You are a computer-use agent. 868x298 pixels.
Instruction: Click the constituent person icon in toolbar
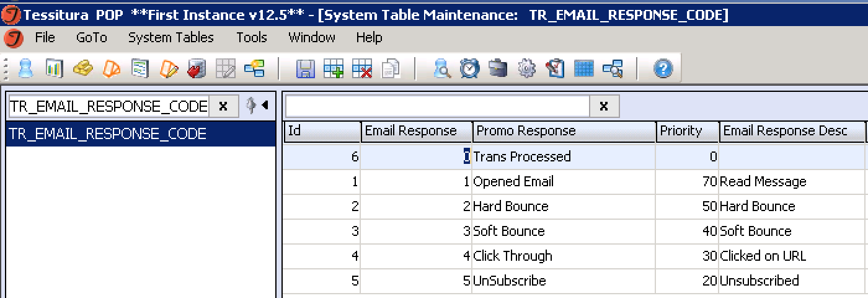[25, 68]
